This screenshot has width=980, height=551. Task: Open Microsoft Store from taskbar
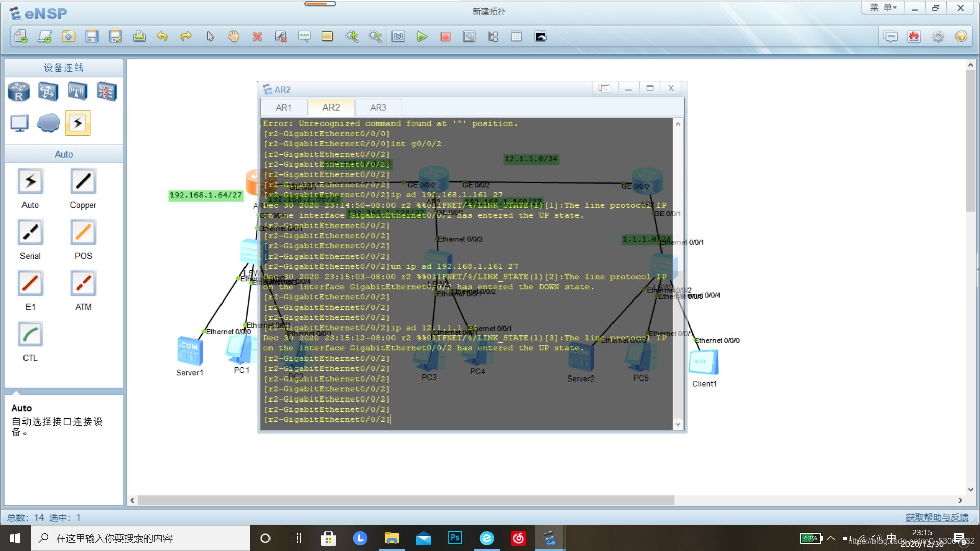point(328,538)
